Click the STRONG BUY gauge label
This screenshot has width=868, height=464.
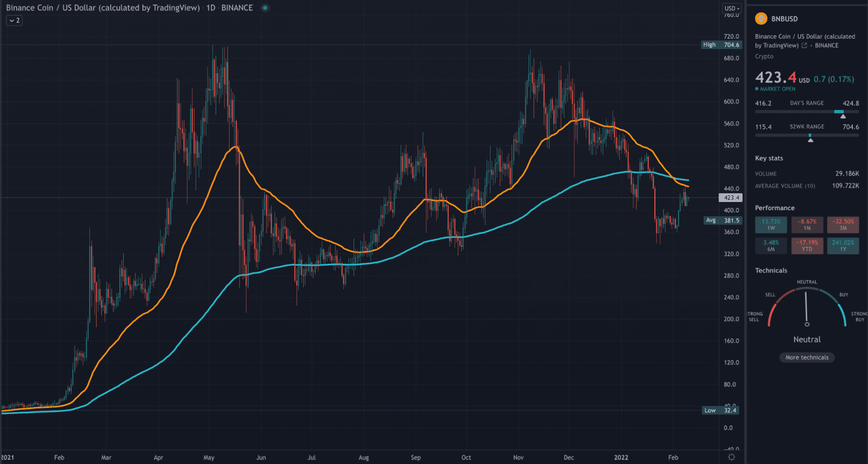[859, 316]
